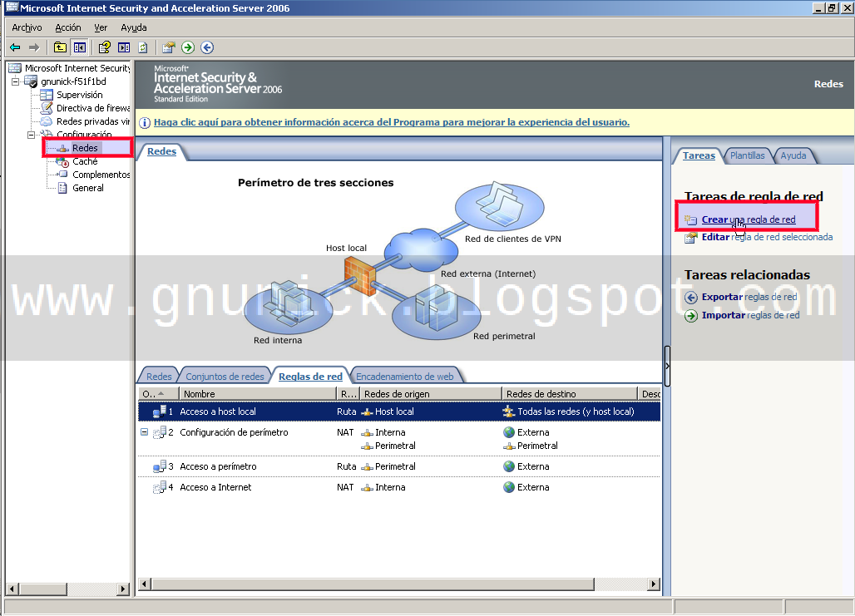The image size is (855, 616).
Task: Open the Ayuda menu
Action: tap(134, 27)
